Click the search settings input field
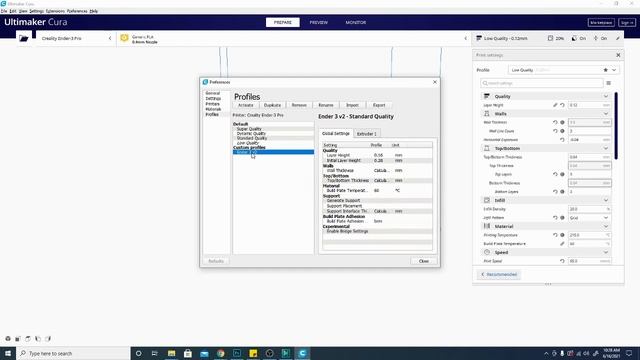 tap(542, 83)
